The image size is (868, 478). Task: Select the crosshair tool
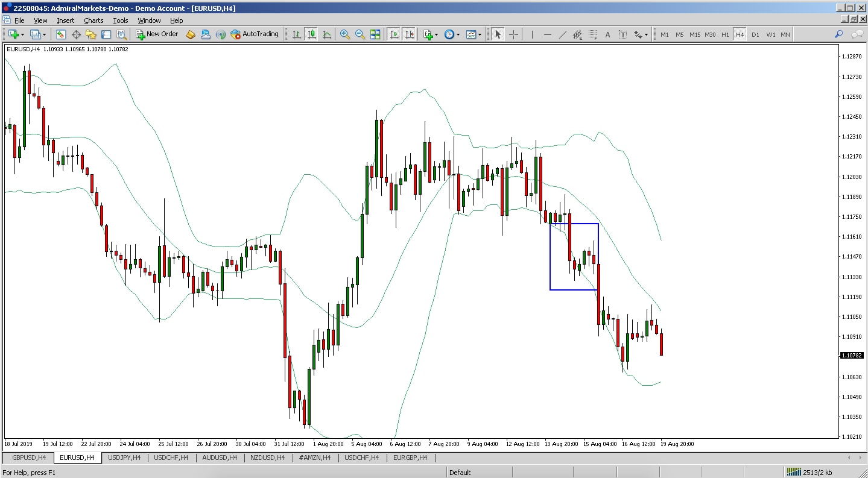513,34
